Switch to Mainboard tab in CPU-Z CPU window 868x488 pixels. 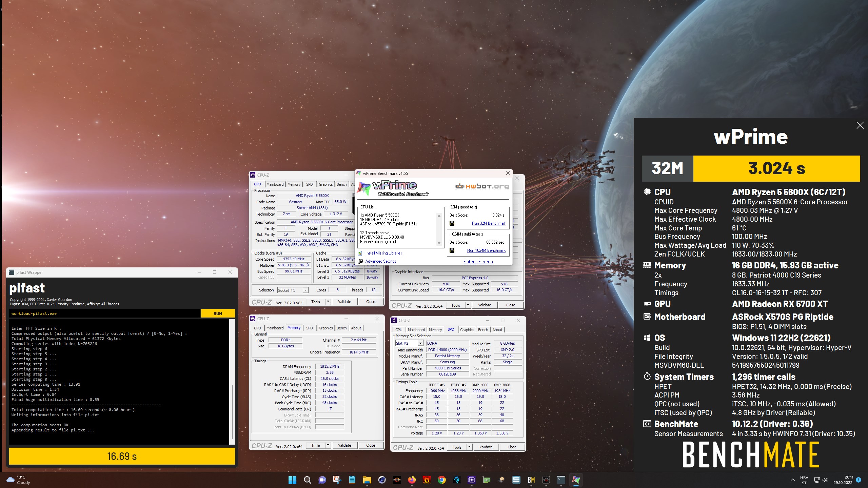click(x=275, y=184)
